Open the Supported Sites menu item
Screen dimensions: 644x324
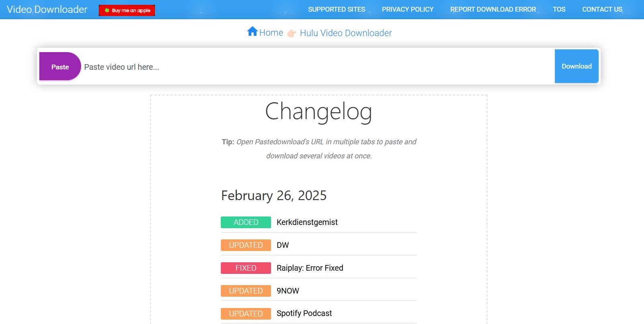tap(336, 9)
